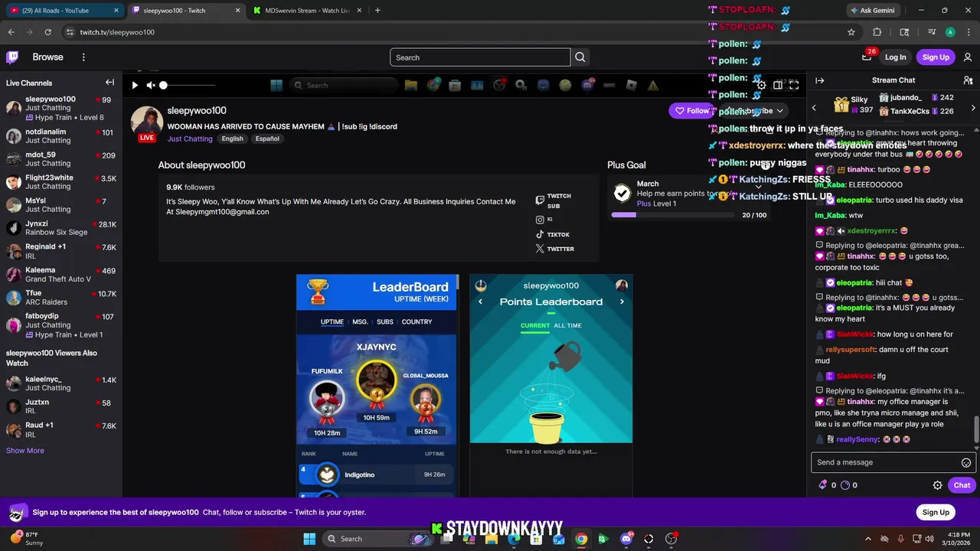
Task: Open the Twitter social link
Action: tap(555, 249)
